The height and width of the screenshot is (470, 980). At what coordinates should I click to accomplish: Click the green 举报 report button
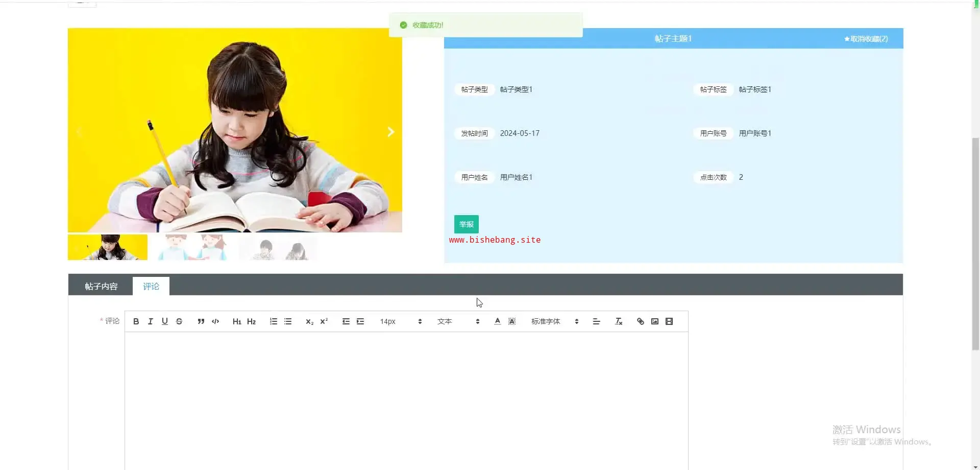click(x=467, y=224)
